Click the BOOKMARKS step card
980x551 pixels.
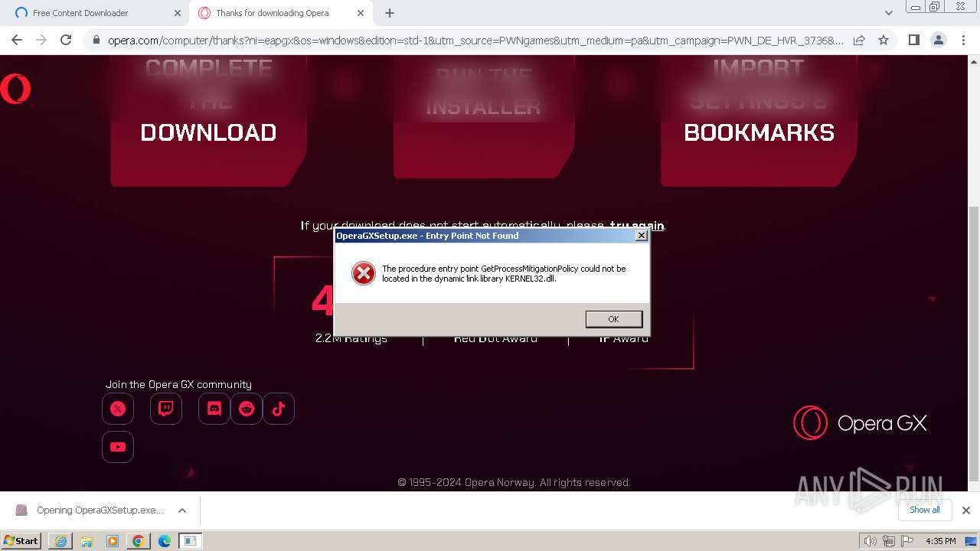[x=759, y=120]
